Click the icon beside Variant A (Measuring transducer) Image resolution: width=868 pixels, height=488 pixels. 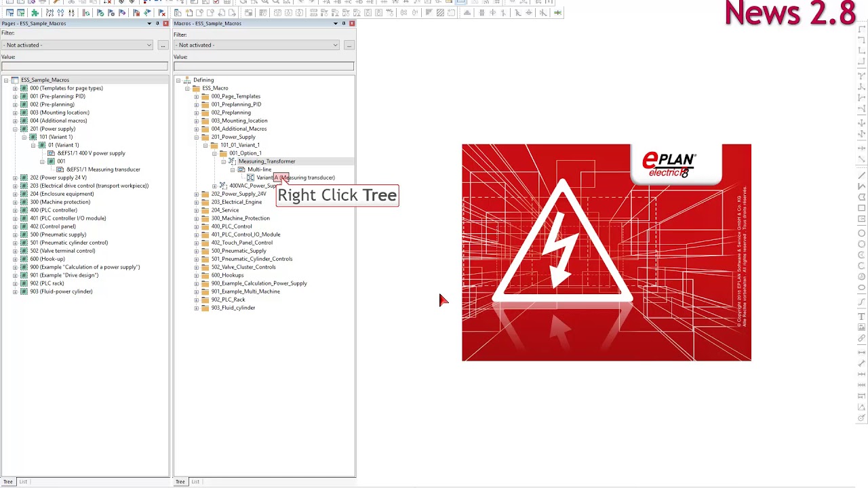click(250, 178)
